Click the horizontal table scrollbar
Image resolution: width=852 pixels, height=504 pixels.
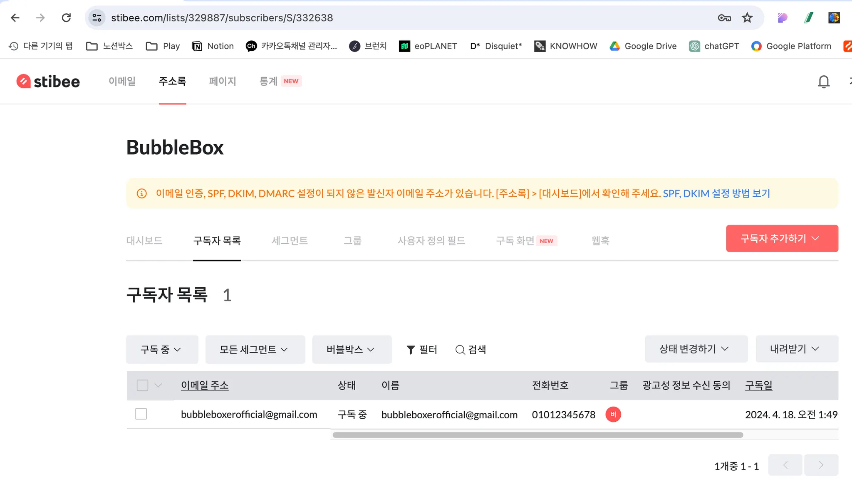point(537,435)
